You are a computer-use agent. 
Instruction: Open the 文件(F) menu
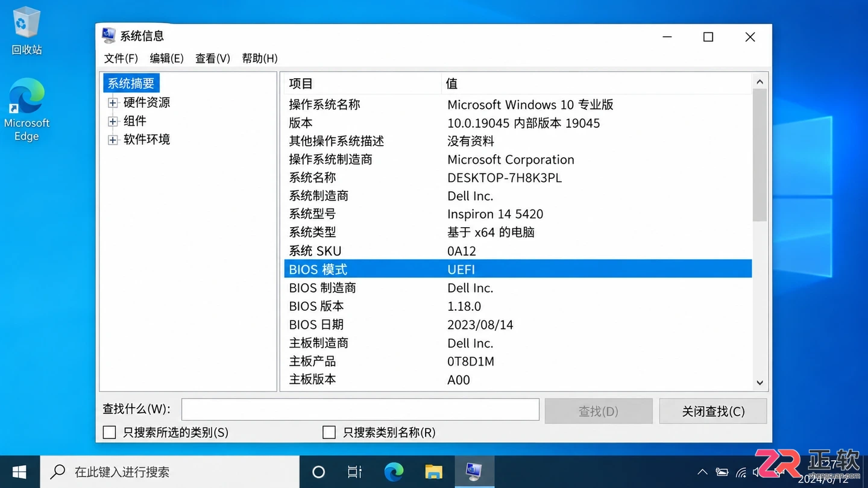pyautogui.click(x=121, y=58)
